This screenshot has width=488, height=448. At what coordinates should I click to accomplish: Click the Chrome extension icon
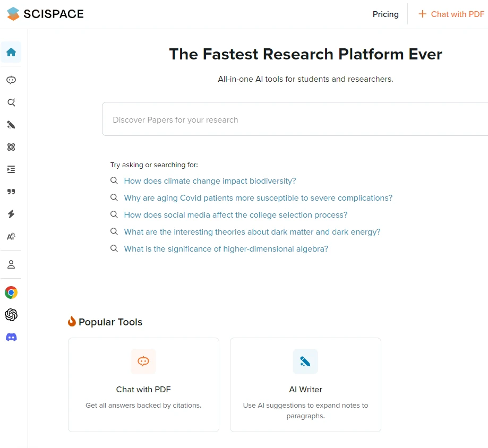tap(11, 292)
